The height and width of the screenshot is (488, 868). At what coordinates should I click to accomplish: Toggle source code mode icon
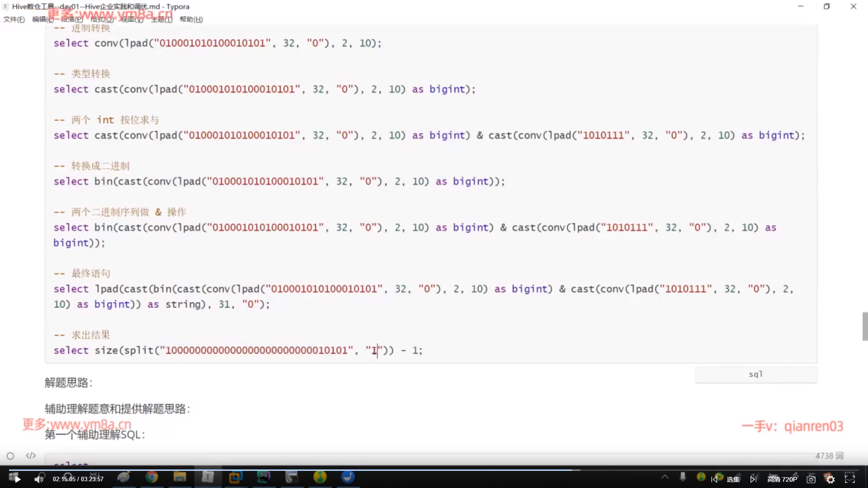31,455
